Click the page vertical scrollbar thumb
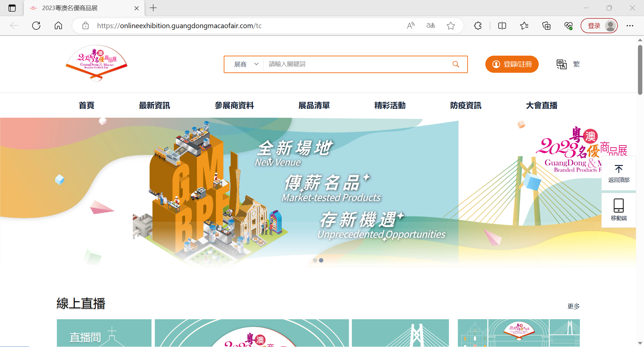 [640, 70]
